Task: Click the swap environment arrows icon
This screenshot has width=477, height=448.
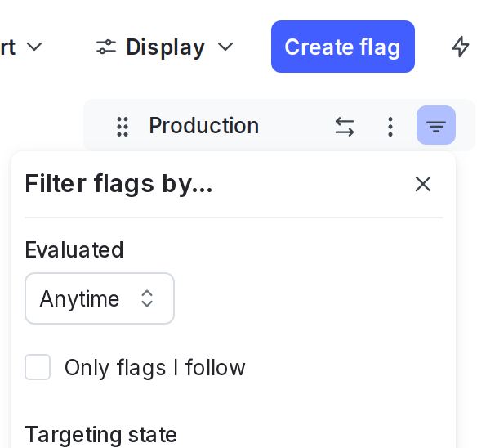Action: (345, 127)
